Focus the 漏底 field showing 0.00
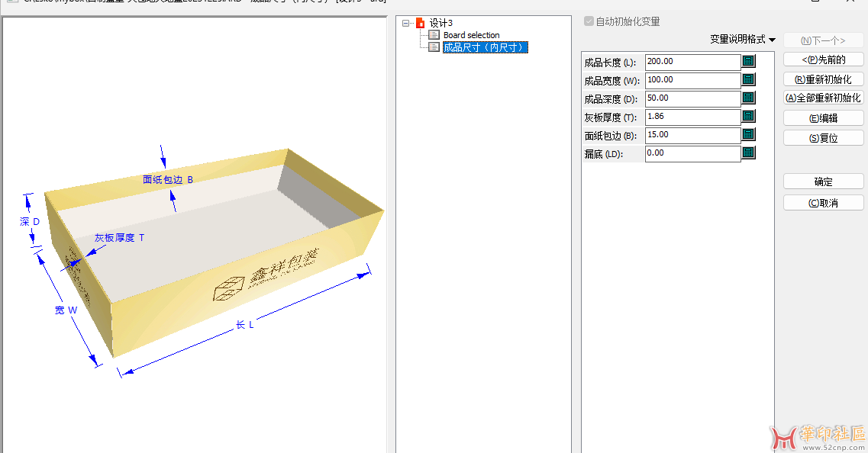Viewport: 868px width, 453px height. click(693, 153)
